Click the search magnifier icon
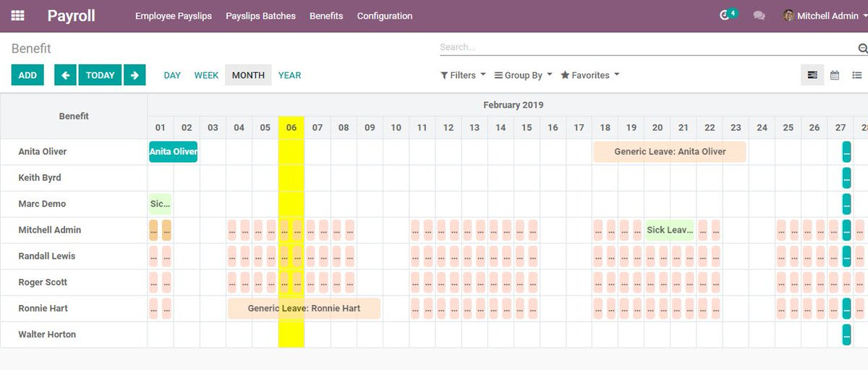The width and height of the screenshot is (868, 370). point(862,48)
